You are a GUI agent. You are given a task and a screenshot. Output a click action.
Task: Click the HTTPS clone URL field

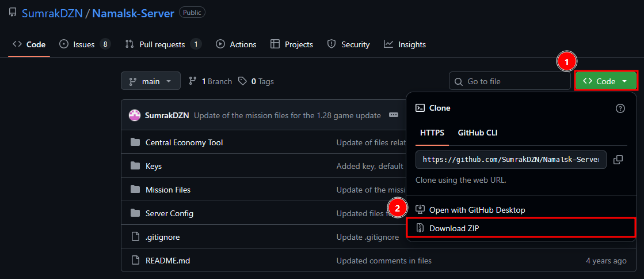pos(511,160)
